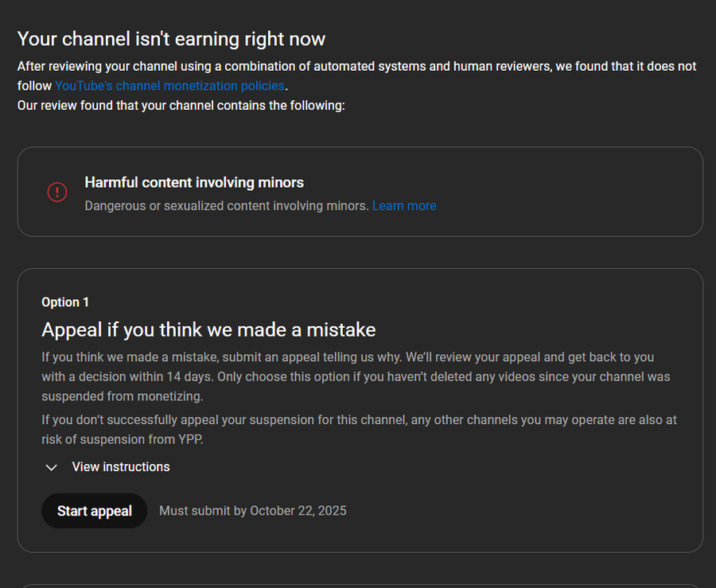
Task: Click the "Your channel isn't earning" heading
Action: point(171,38)
